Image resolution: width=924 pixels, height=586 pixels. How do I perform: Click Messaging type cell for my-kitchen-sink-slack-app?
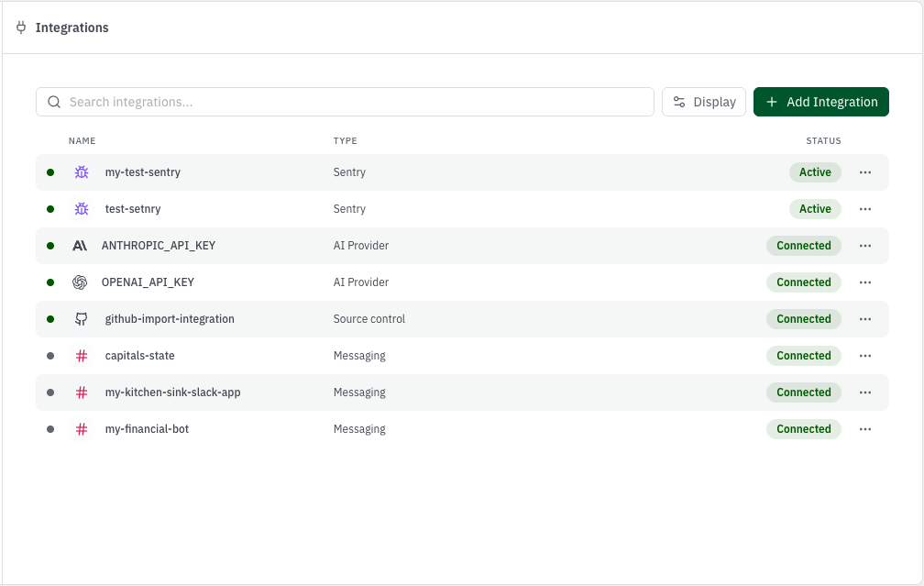coord(359,393)
